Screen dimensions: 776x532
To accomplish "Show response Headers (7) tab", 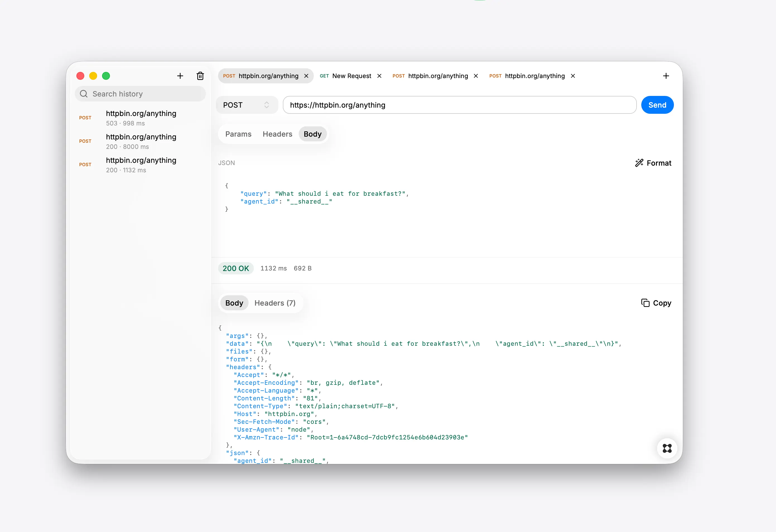I will (x=275, y=303).
